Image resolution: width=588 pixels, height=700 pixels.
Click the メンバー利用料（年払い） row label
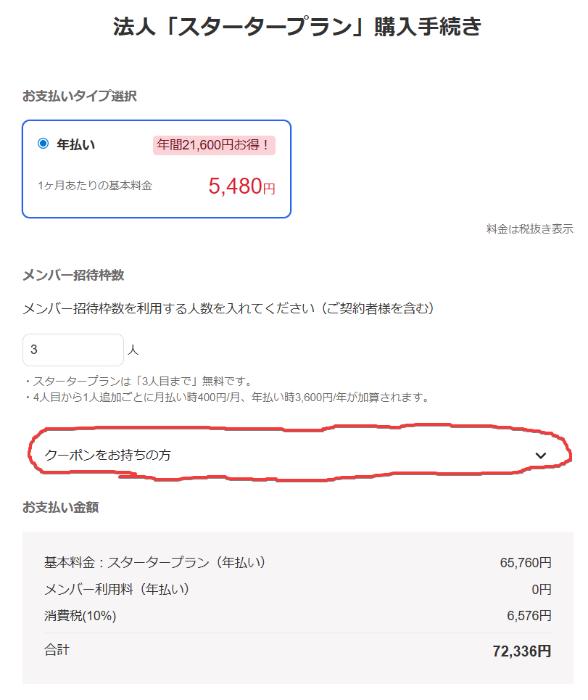[x=117, y=589]
